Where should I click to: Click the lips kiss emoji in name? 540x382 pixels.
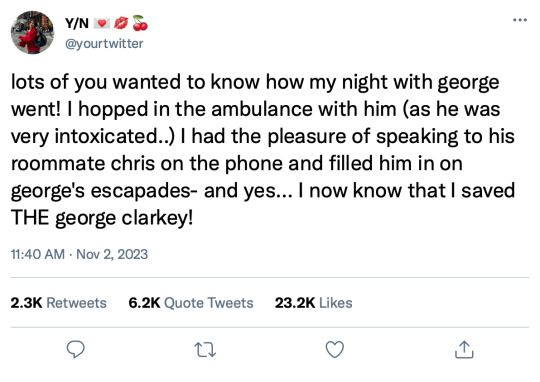[x=121, y=23]
